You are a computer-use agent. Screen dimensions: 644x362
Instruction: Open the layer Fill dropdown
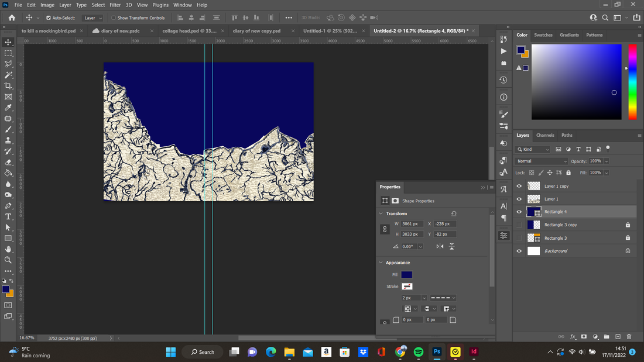coord(606,173)
